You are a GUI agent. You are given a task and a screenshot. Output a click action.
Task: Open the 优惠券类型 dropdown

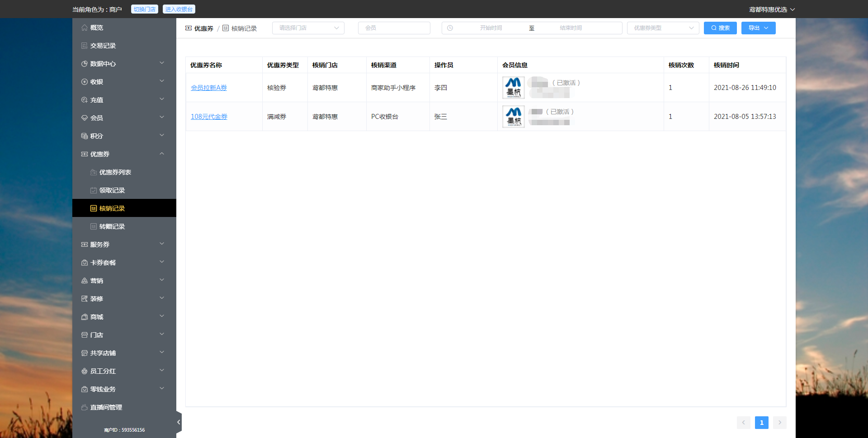[663, 28]
